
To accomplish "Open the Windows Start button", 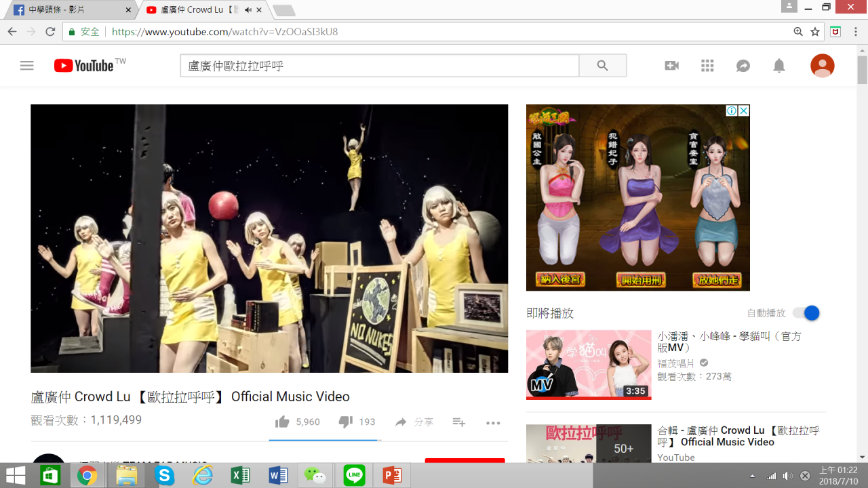I will [16, 476].
